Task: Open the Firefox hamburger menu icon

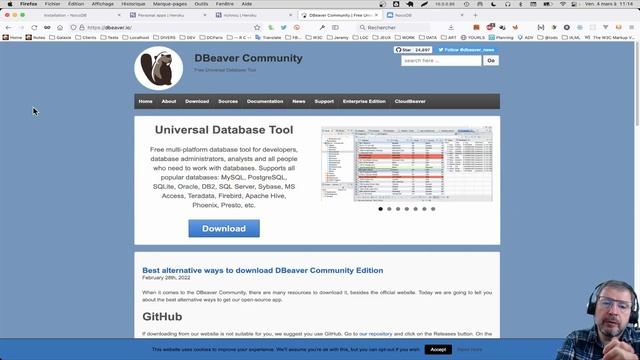Action: coord(631,27)
